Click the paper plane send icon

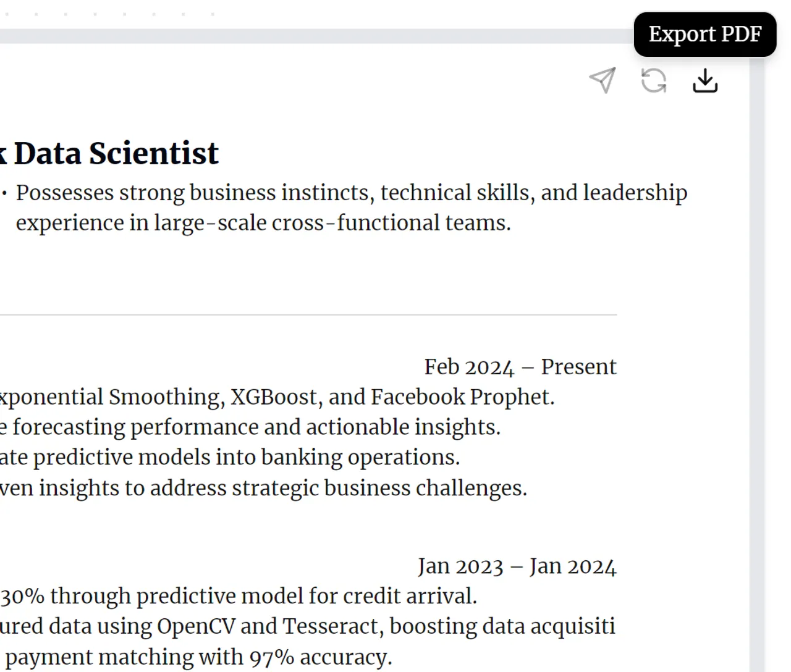pyautogui.click(x=603, y=80)
